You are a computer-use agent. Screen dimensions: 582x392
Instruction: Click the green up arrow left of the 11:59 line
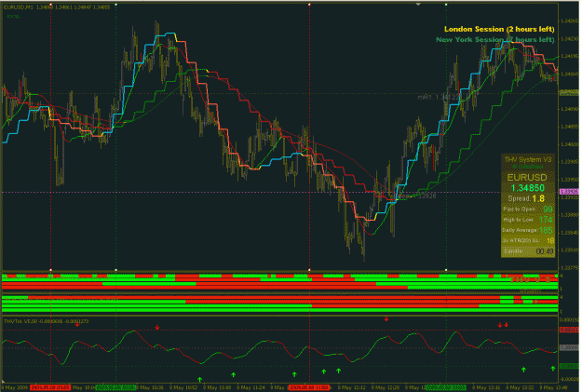coord(294,374)
